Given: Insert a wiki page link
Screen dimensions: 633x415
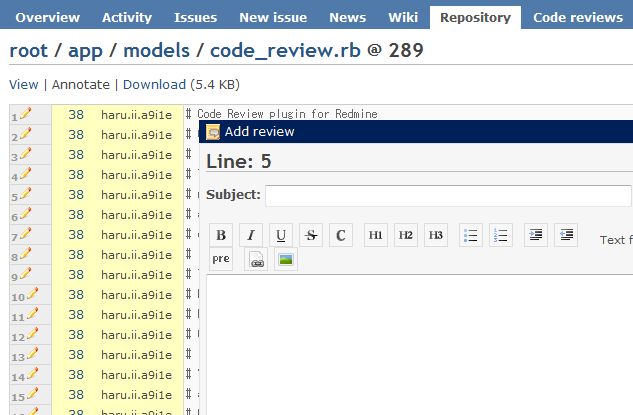Looking at the screenshot, I should pyautogui.click(x=255, y=259).
